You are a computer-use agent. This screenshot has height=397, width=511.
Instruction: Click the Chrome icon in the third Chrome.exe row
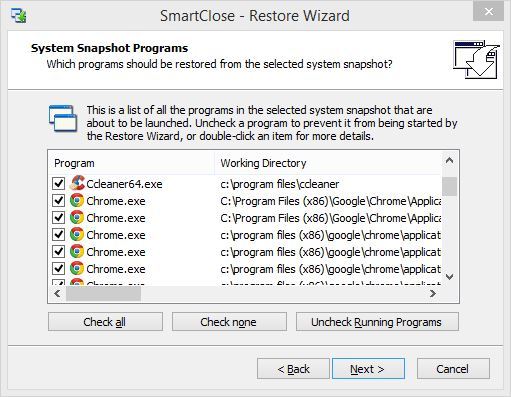click(77, 234)
